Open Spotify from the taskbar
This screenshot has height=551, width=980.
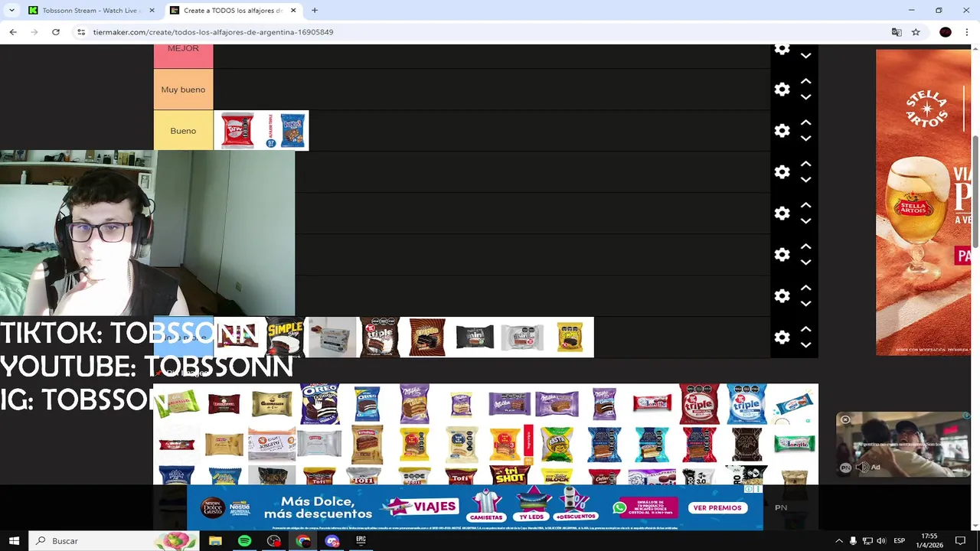(244, 541)
